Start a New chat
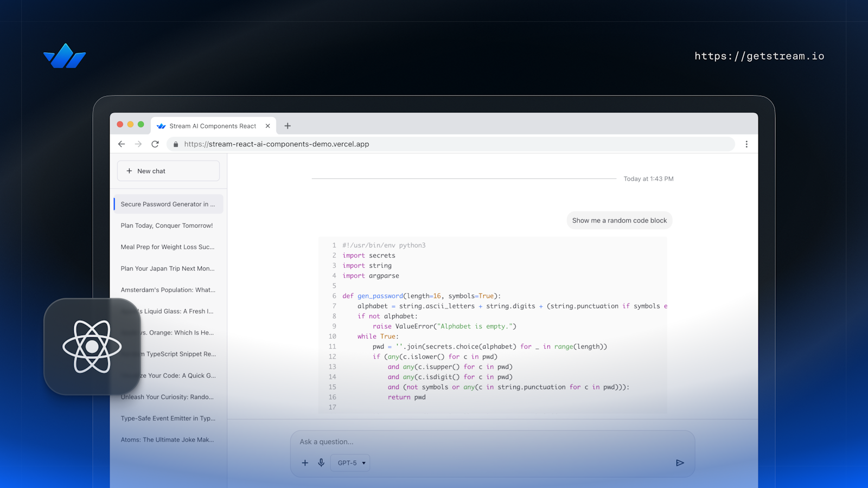 point(168,170)
